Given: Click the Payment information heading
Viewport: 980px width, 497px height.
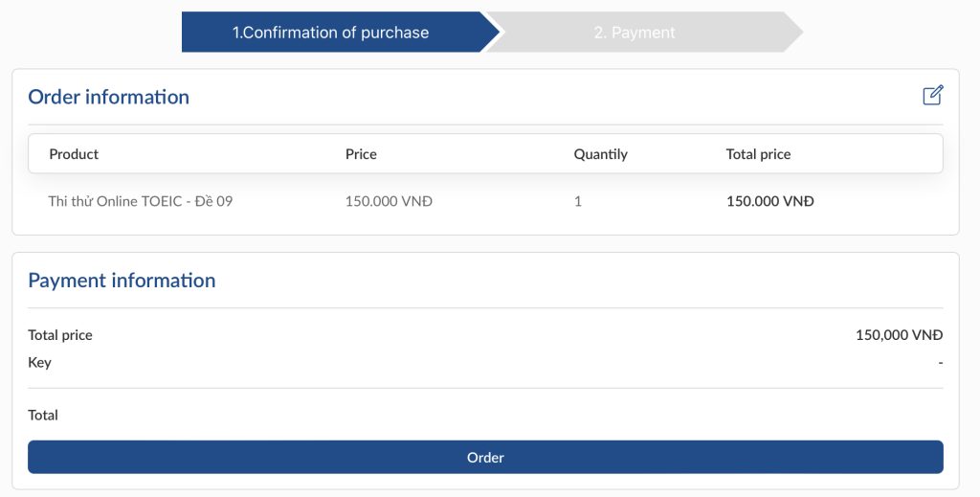Looking at the screenshot, I should point(122,281).
